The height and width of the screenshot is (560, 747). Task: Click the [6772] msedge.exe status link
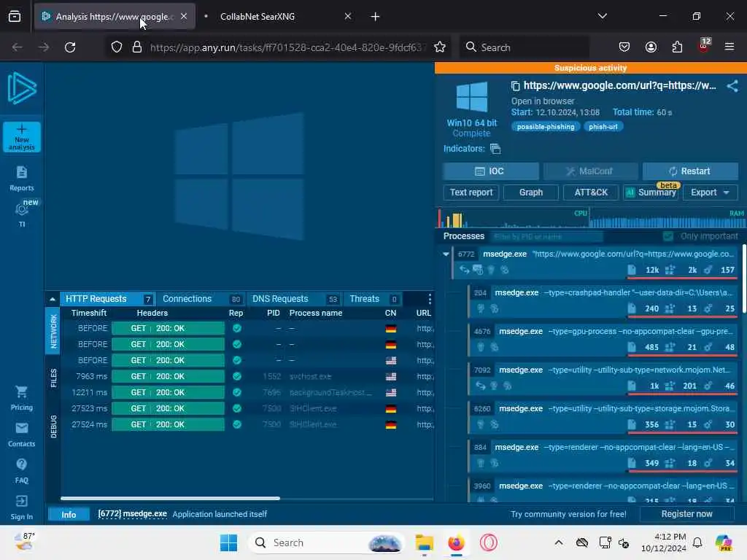(x=133, y=514)
